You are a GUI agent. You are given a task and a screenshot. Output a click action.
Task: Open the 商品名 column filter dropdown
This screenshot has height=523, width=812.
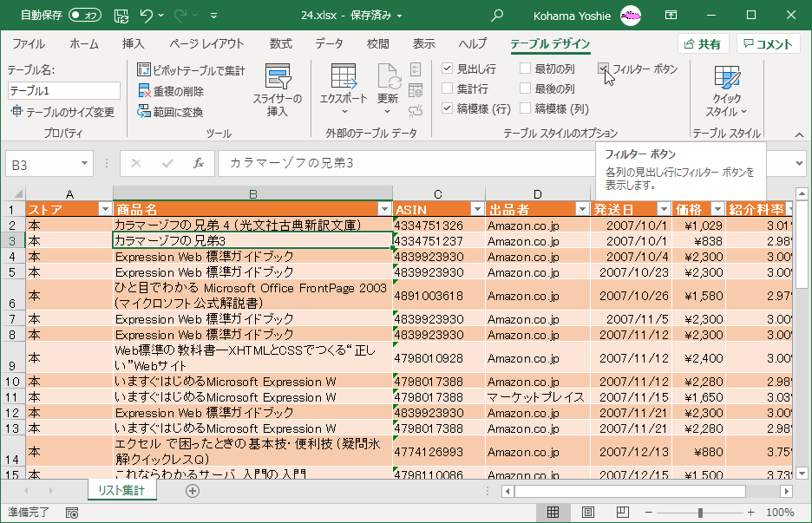tap(383, 209)
